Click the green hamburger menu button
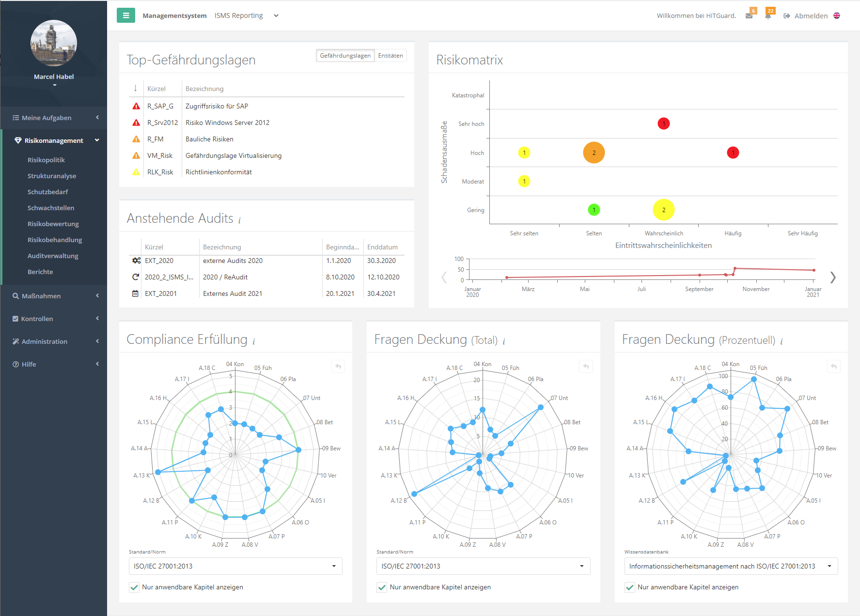860x616 pixels. click(x=126, y=15)
